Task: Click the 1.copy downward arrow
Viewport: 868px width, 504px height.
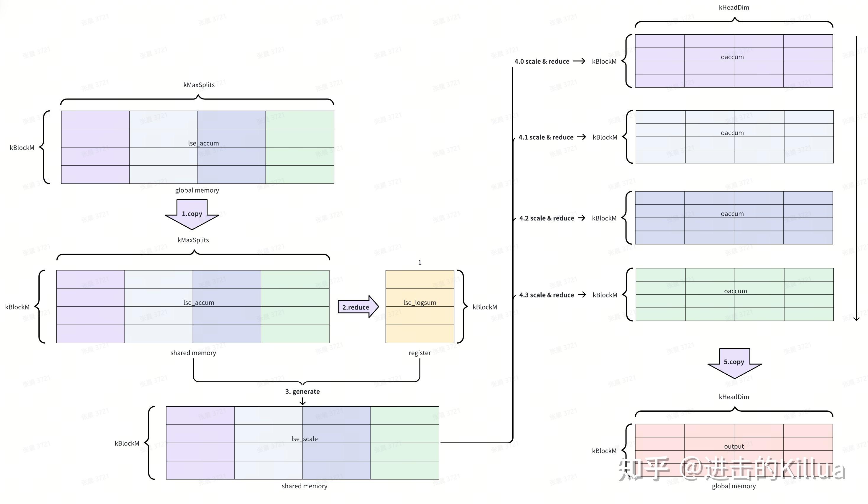Action: pyautogui.click(x=192, y=214)
